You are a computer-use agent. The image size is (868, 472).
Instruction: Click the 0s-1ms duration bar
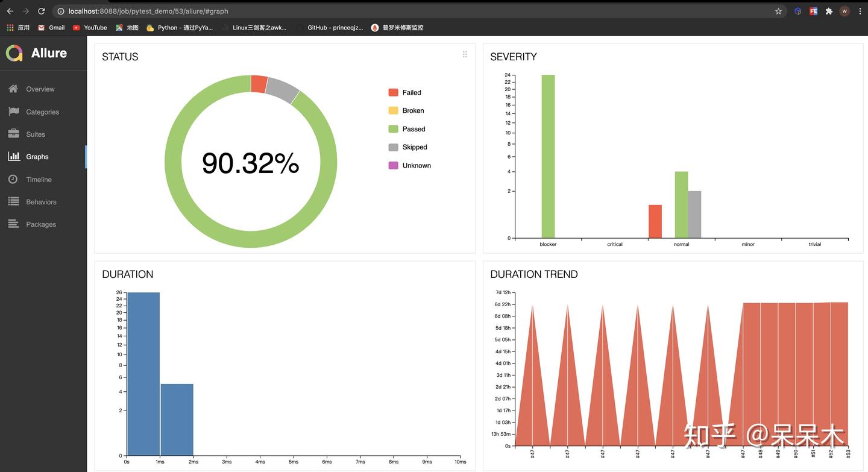(x=143, y=374)
